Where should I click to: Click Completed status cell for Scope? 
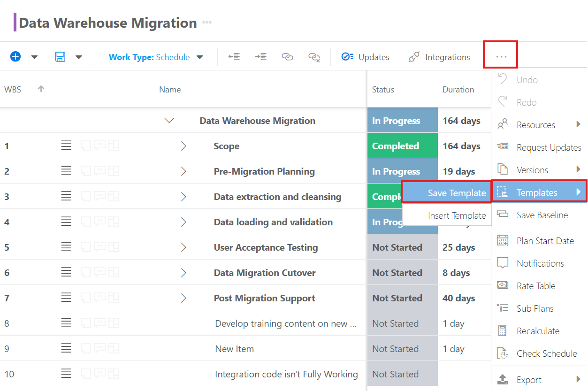click(x=403, y=146)
